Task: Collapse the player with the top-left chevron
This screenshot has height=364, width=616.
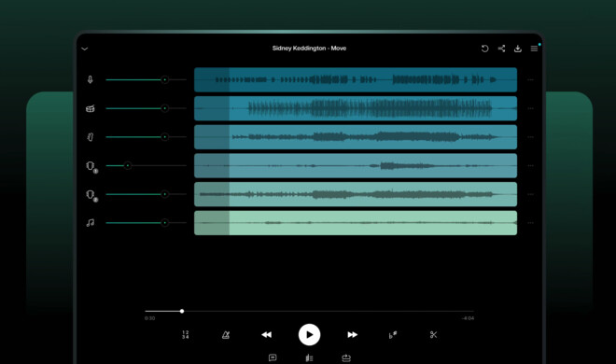Action: point(84,49)
